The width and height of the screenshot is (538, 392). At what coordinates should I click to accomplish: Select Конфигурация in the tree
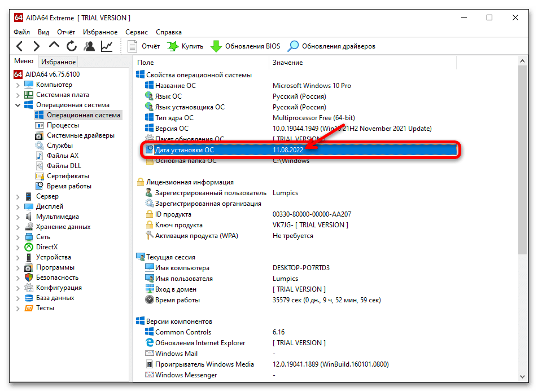coord(59,288)
